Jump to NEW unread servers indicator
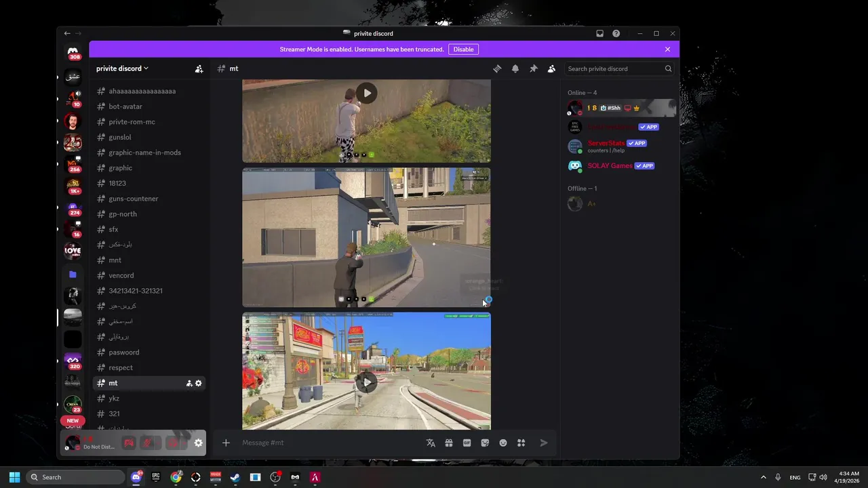 click(73, 421)
